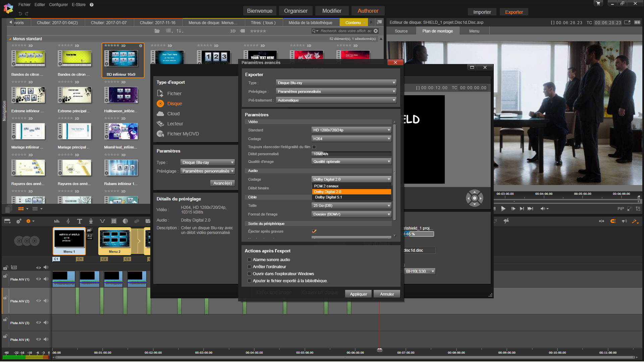Hide video of Piste A/V (1)
This screenshot has width=644, height=362.
[39, 279]
